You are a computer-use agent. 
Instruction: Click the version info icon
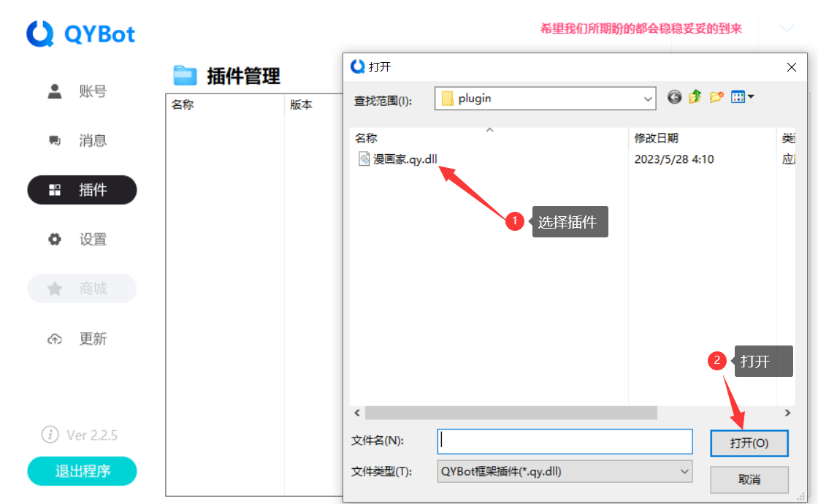pyautogui.click(x=50, y=435)
